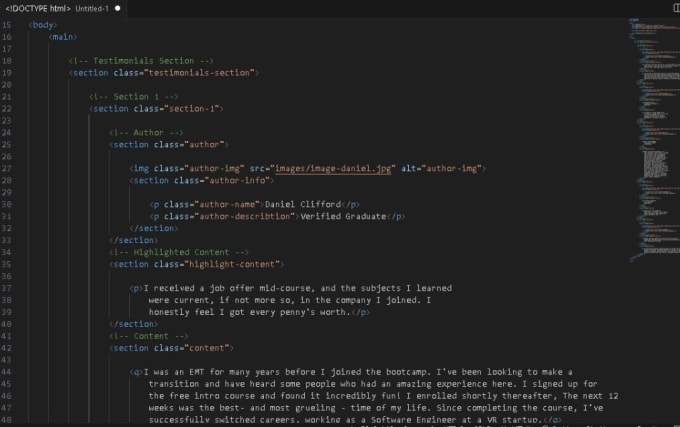
Task: Click line number 42
Action: tap(7, 348)
